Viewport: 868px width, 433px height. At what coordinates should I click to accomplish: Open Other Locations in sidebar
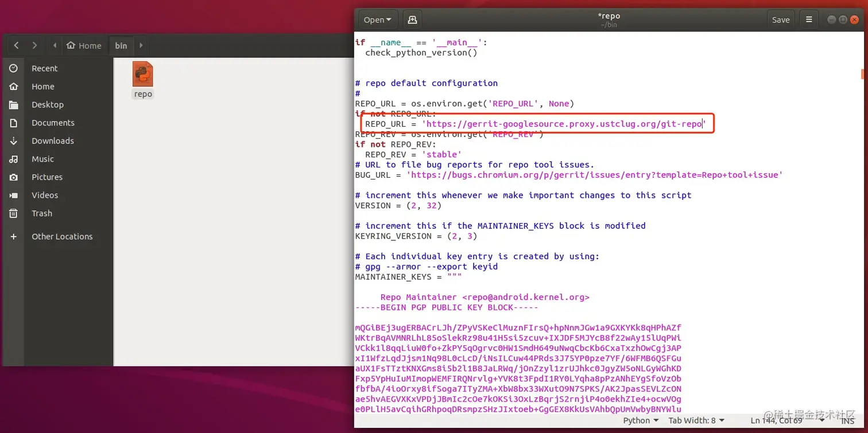coord(62,236)
